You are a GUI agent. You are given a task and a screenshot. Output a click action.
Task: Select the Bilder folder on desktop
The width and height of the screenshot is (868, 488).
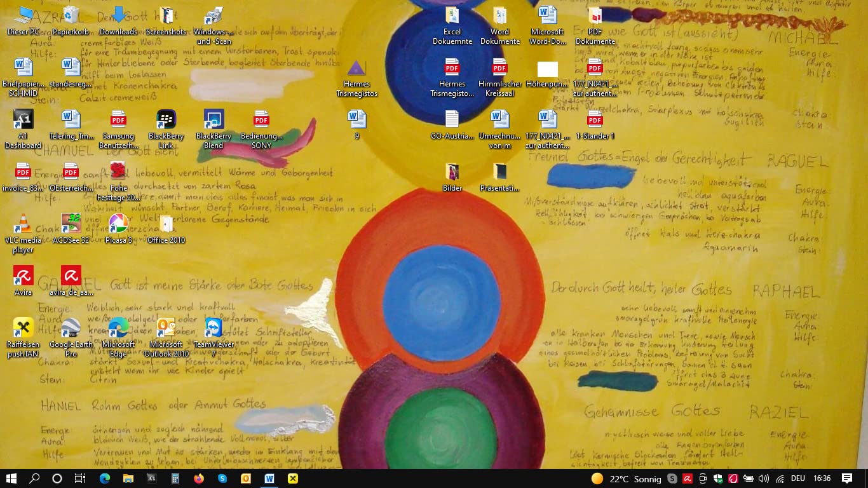click(452, 177)
